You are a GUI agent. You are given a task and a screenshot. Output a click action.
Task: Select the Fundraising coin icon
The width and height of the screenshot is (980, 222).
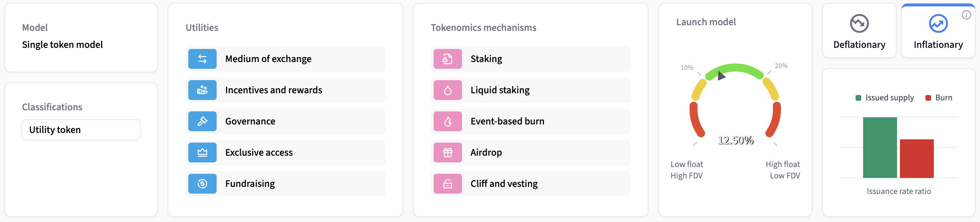(x=202, y=184)
